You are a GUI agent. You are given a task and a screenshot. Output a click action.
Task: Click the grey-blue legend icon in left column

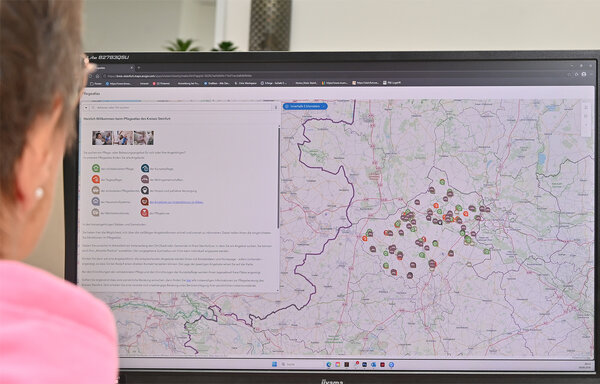96,201
